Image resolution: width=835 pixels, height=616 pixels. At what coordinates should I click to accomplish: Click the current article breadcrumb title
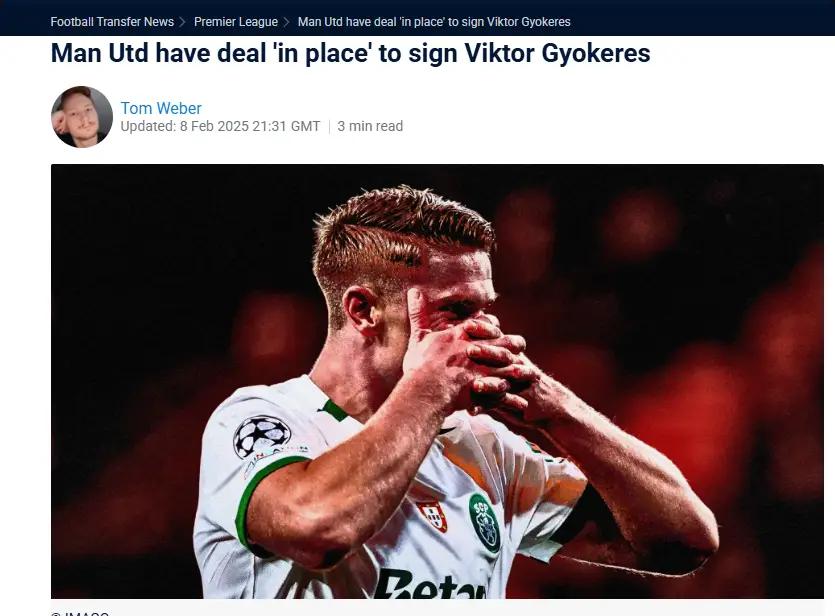434,22
